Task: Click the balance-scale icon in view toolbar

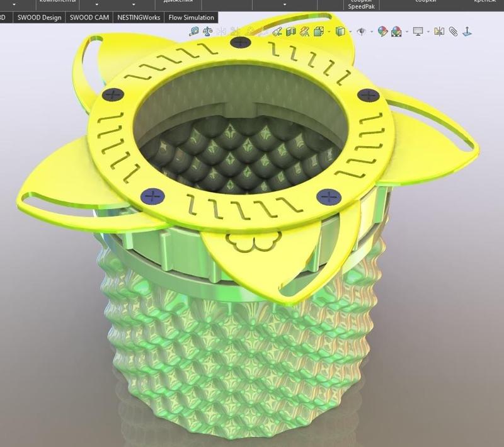Action: point(208,31)
